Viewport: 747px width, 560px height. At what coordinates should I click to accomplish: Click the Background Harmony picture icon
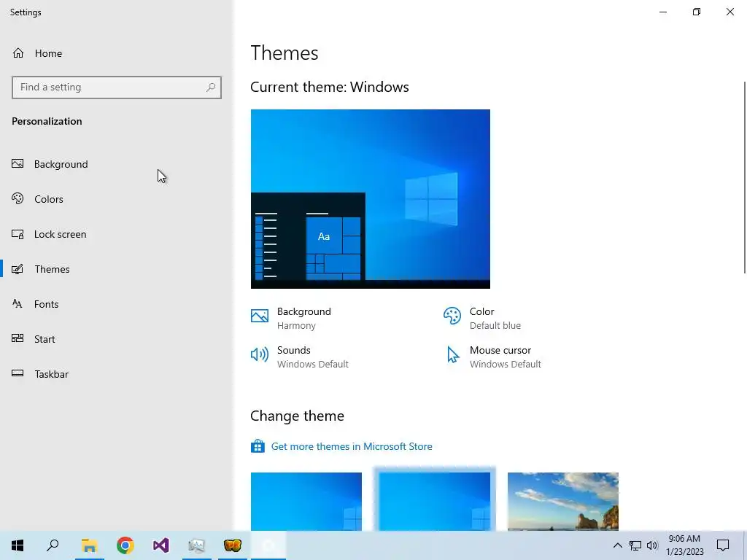click(260, 316)
